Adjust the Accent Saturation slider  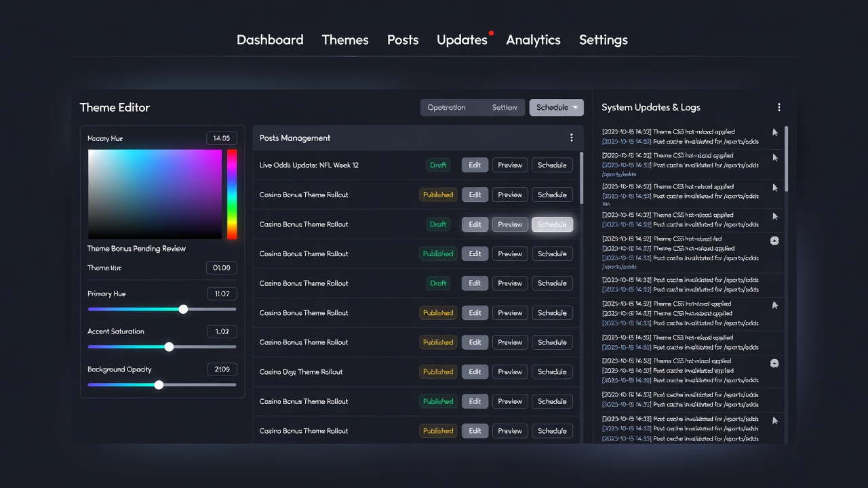click(x=162, y=347)
